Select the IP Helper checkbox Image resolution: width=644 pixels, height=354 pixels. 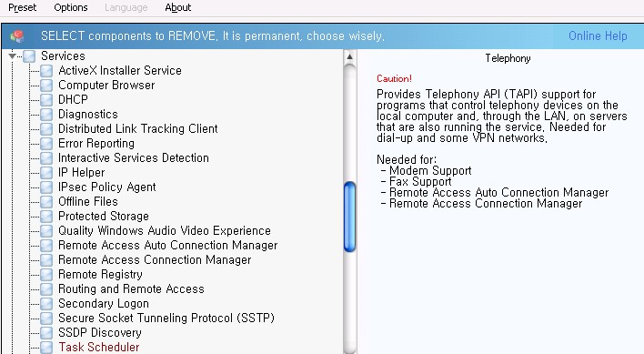click(46, 173)
